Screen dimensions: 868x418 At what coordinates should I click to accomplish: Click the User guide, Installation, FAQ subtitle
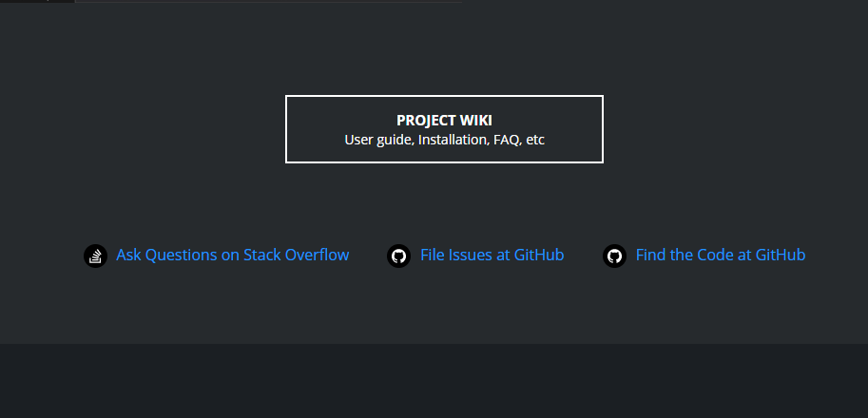(x=444, y=140)
